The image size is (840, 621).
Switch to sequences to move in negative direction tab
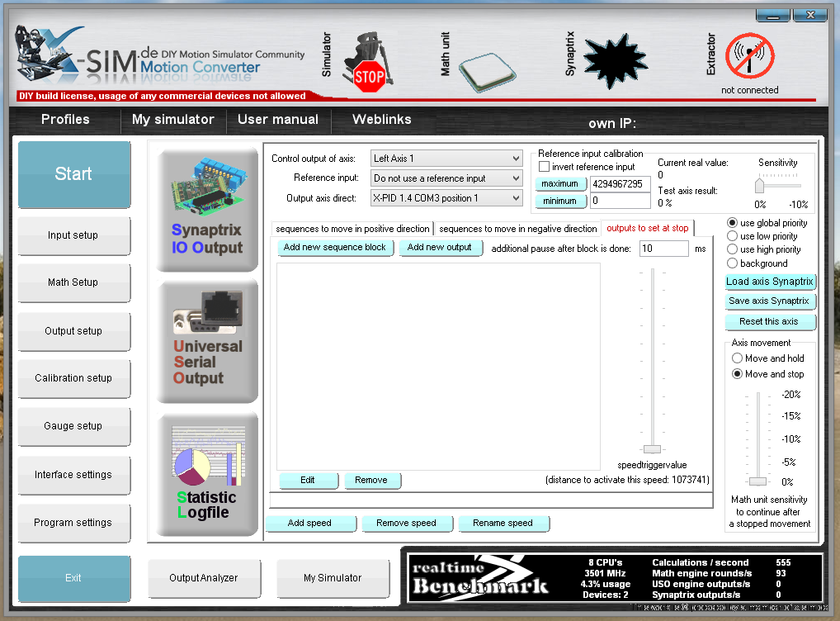(x=517, y=229)
